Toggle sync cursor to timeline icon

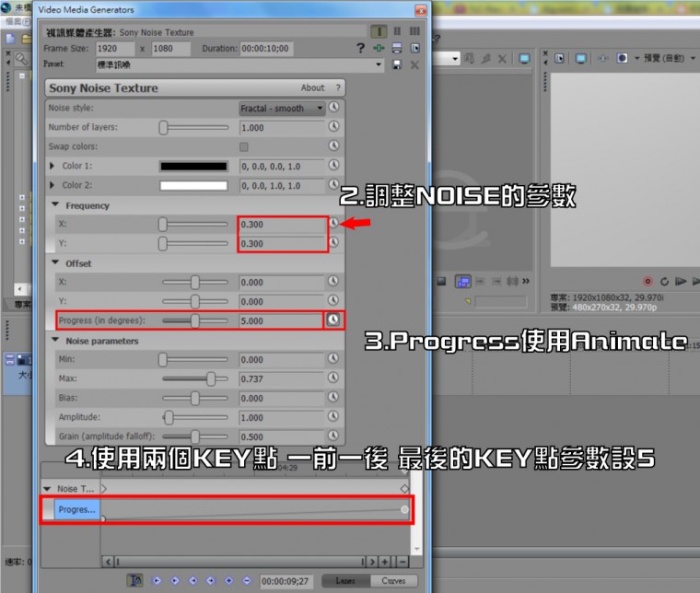click(x=135, y=580)
